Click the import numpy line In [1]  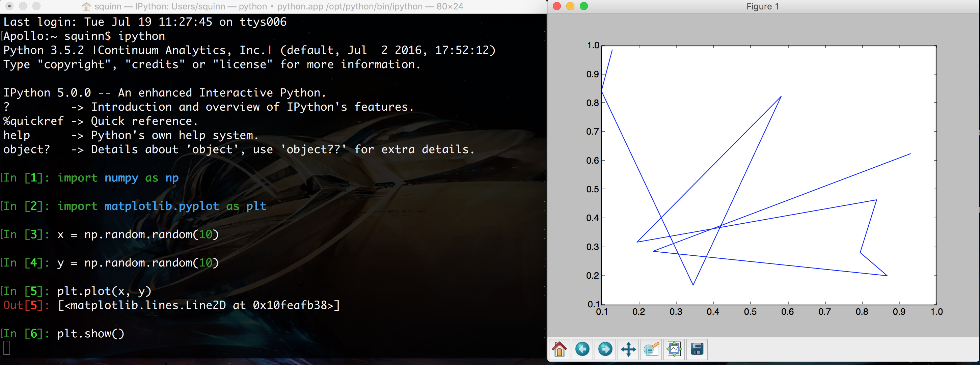(117, 178)
